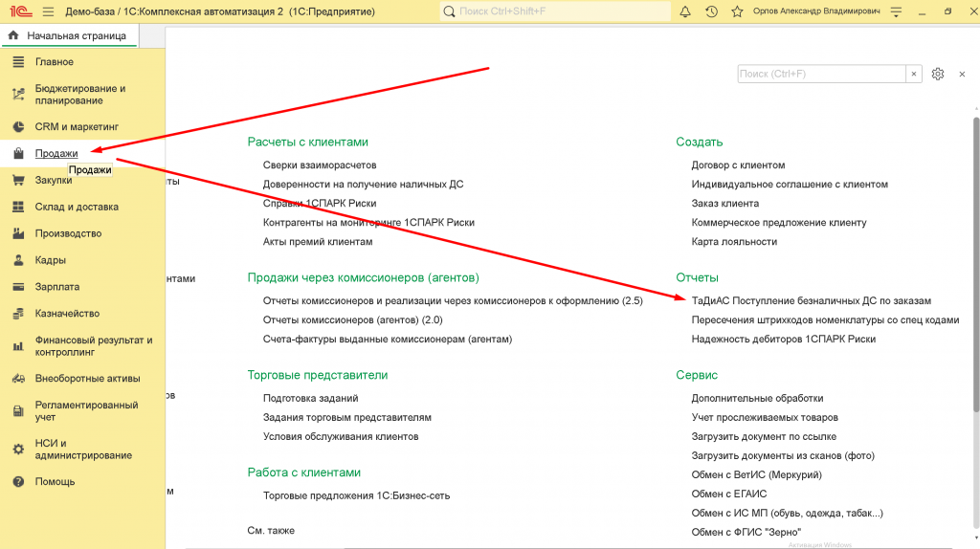Click the НСИ и администрирование gear icon

pos(18,450)
